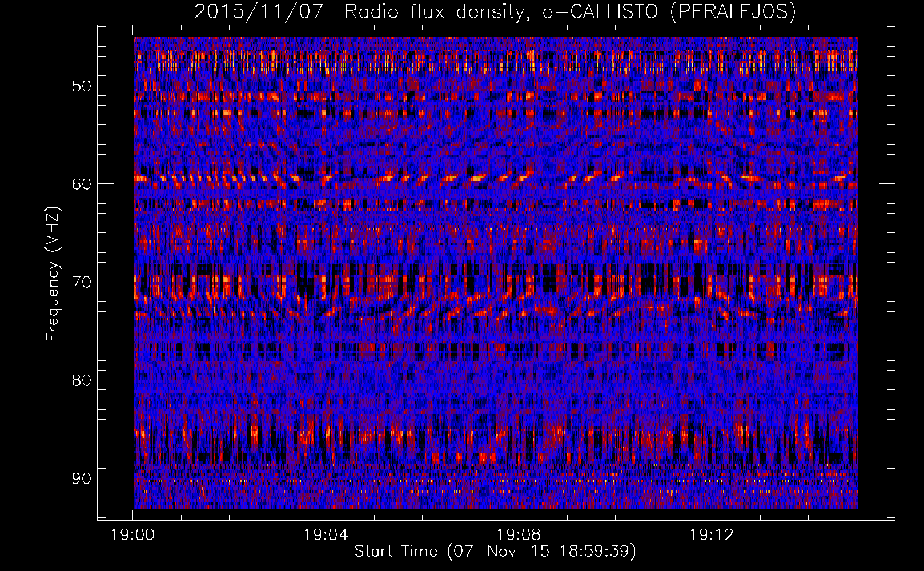Click the 80 MHz frequency axis label
The height and width of the screenshot is (571, 924).
(x=81, y=380)
